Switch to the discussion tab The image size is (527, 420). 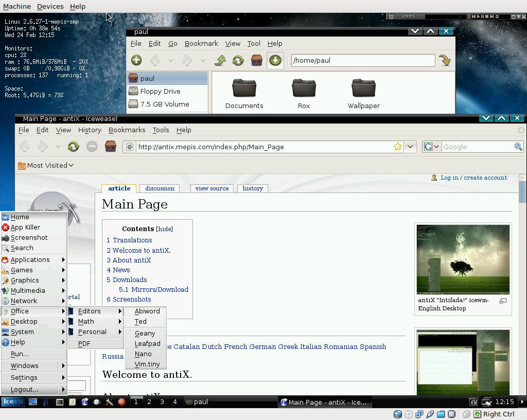(160, 188)
